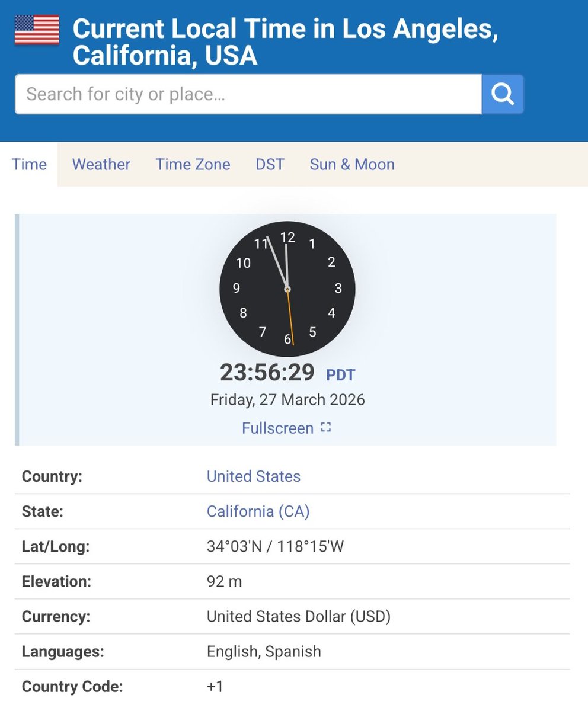Switch to the Time Zone tab
The width and height of the screenshot is (588, 711).
coord(193,164)
